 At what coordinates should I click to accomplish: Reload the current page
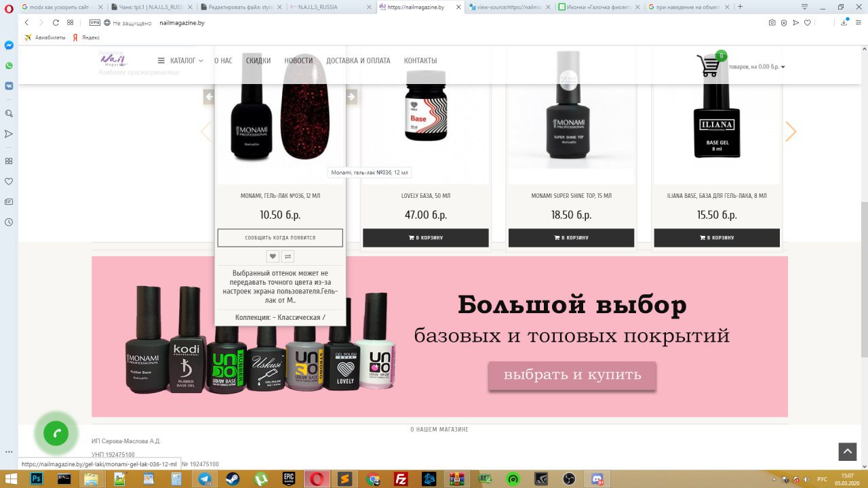point(56,22)
